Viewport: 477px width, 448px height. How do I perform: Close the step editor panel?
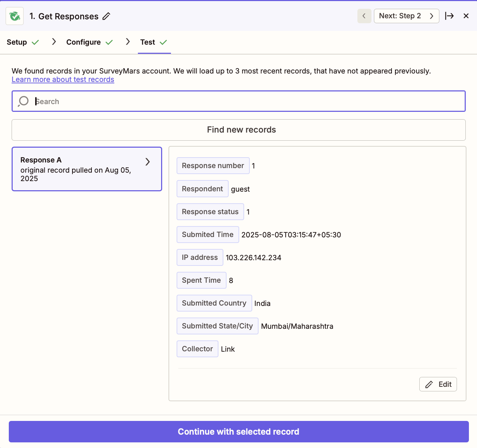(466, 16)
